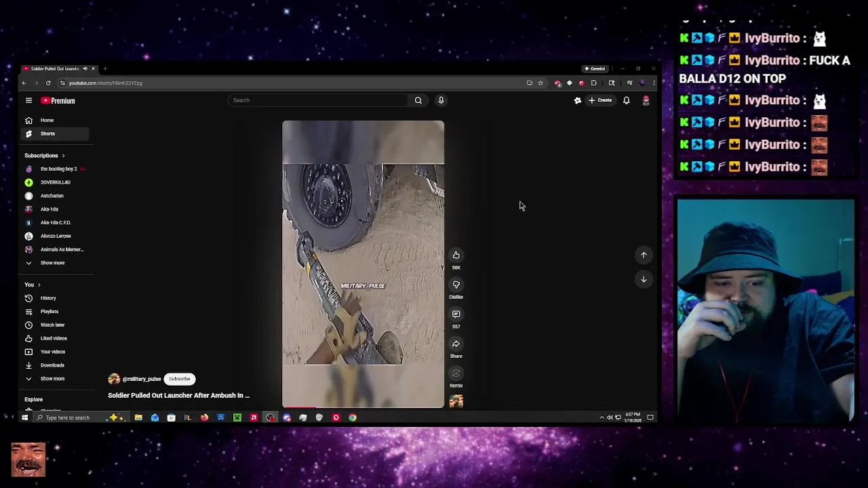Open the taskbar clock and date
868x488 pixels.
pyautogui.click(x=633, y=418)
